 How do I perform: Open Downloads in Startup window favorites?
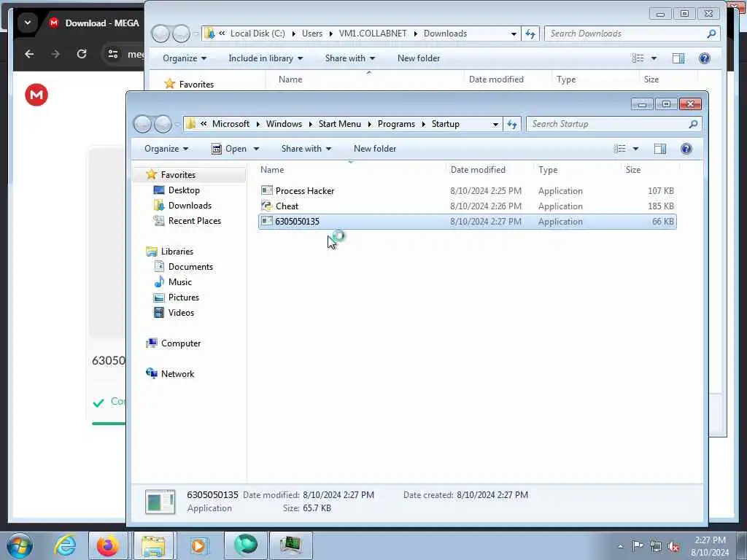tap(190, 205)
